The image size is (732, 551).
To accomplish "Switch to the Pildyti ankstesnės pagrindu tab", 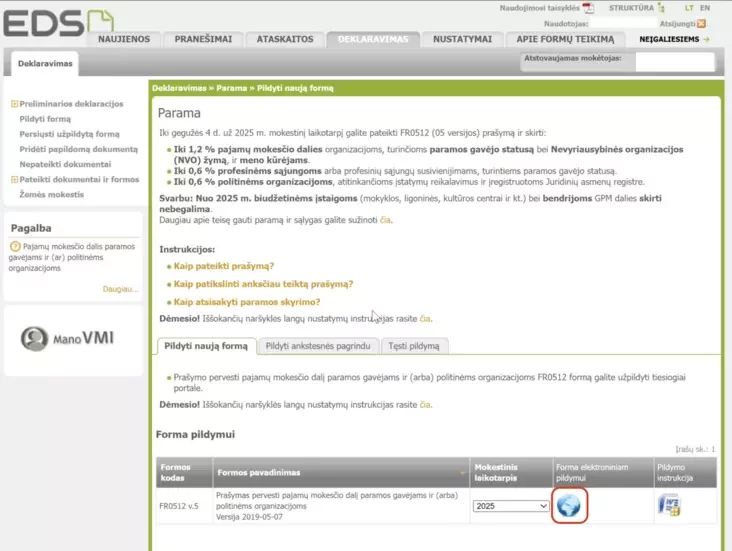I will pos(318,346).
